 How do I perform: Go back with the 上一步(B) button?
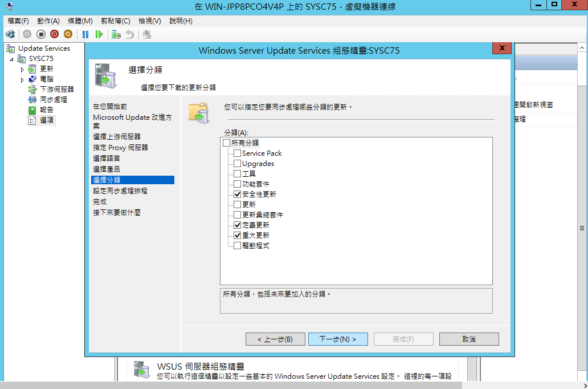(x=275, y=339)
